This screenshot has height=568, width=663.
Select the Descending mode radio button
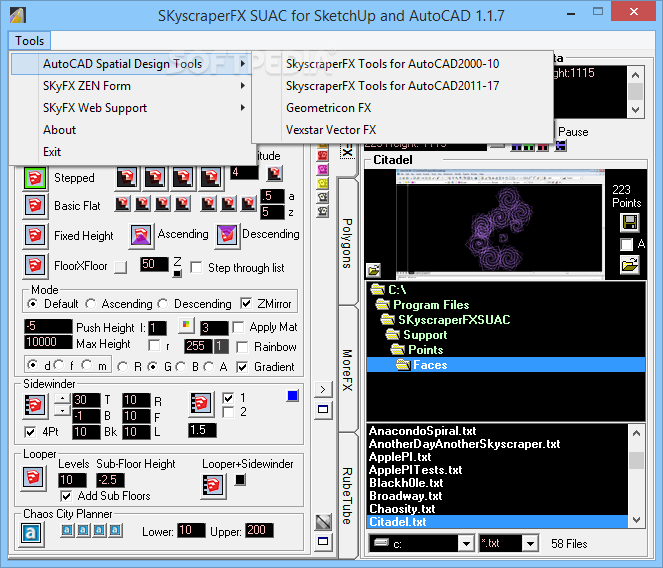[x=163, y=304]
